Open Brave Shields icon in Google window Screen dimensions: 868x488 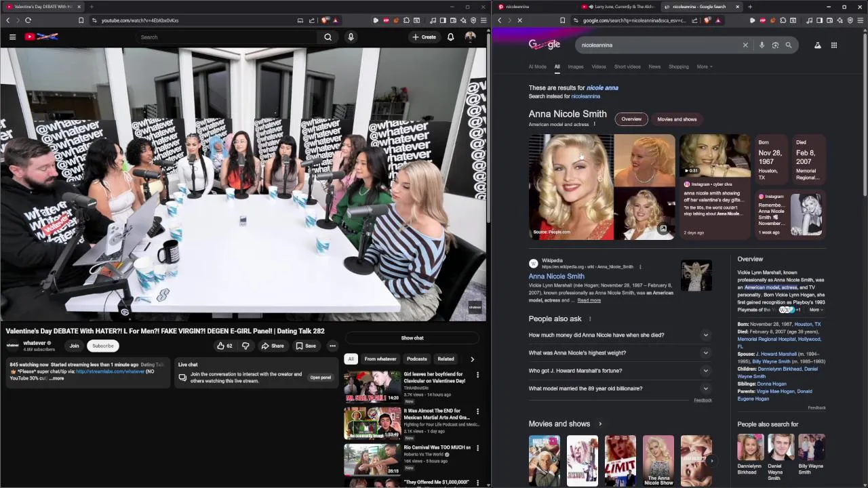[x=707, y=20]
